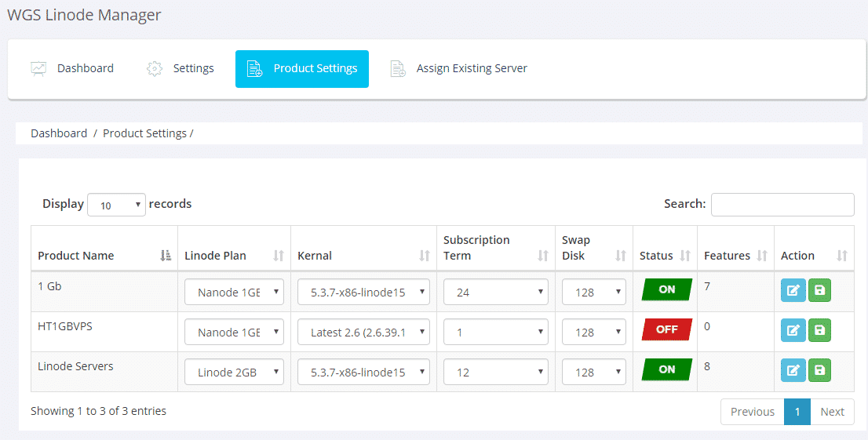Sort by the Status column arrows
Screen dimensions: 868x440
click(x=684, y=256)
